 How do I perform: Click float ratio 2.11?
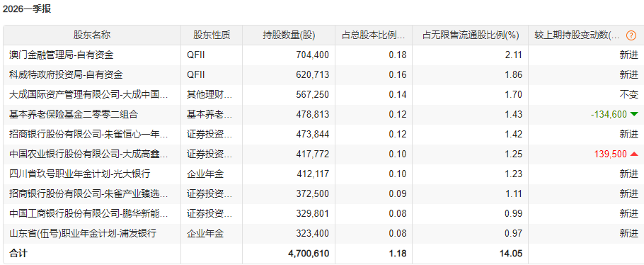[514, 55]
